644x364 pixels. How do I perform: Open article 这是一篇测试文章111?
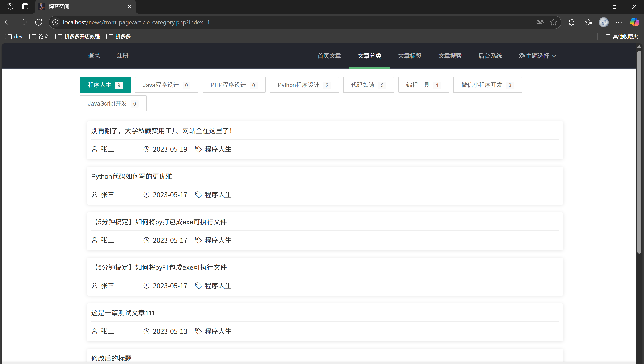123,313
